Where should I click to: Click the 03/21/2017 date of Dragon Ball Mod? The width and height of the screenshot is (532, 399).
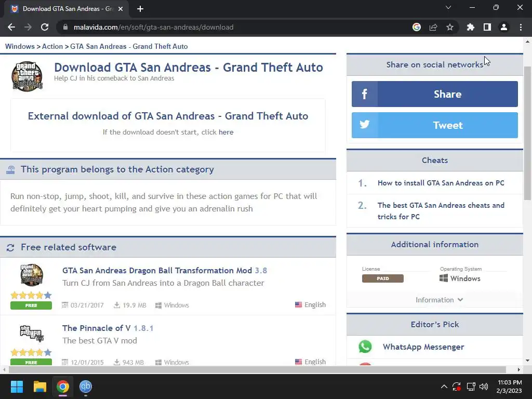(83, 305)
